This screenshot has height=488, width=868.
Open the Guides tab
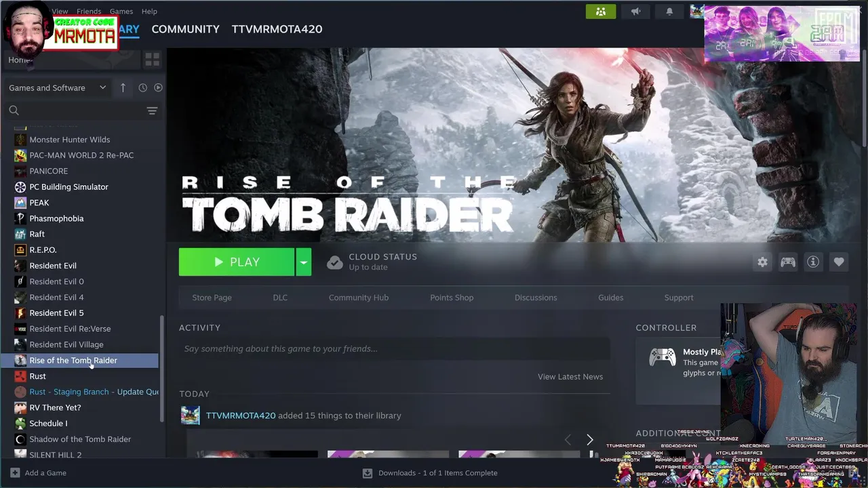(610, 298)
